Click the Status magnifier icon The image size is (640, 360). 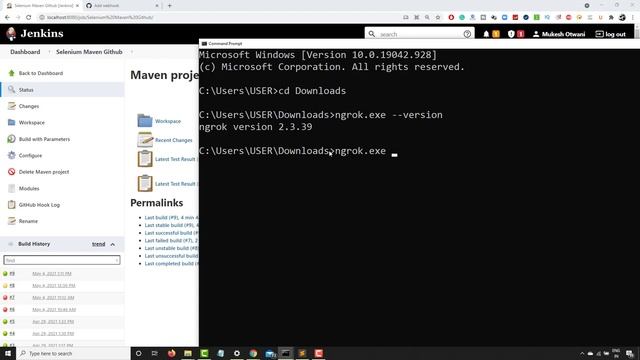(x=11, y=89)
